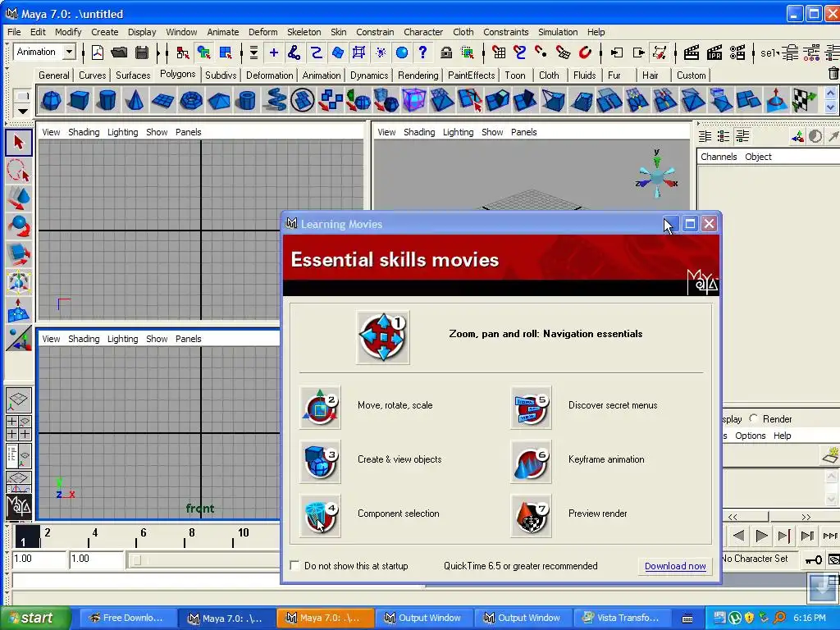Toggle the auto keyframe key icon
The width and height of the screenshot is (840, 630).
pyautogui.click(x=814, y=559)
